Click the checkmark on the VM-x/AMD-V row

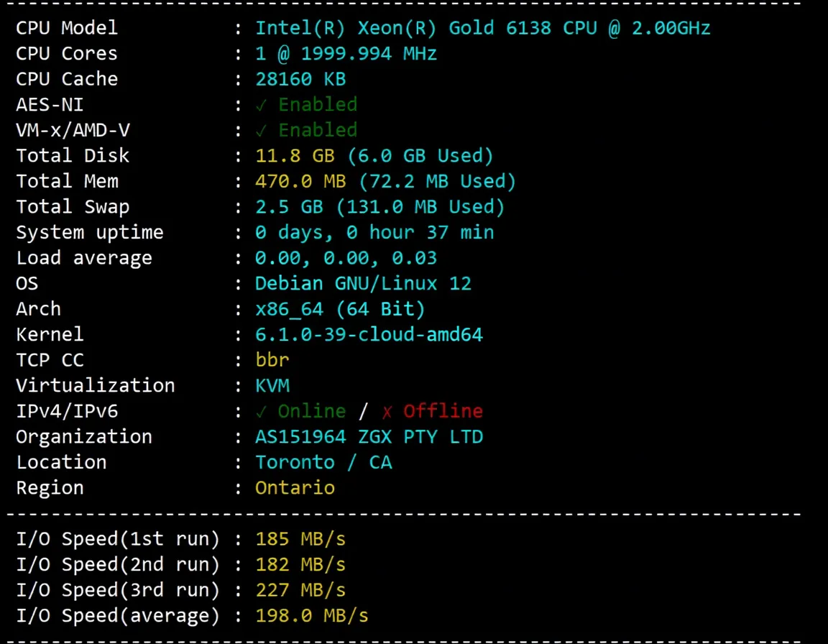[261, 131]
